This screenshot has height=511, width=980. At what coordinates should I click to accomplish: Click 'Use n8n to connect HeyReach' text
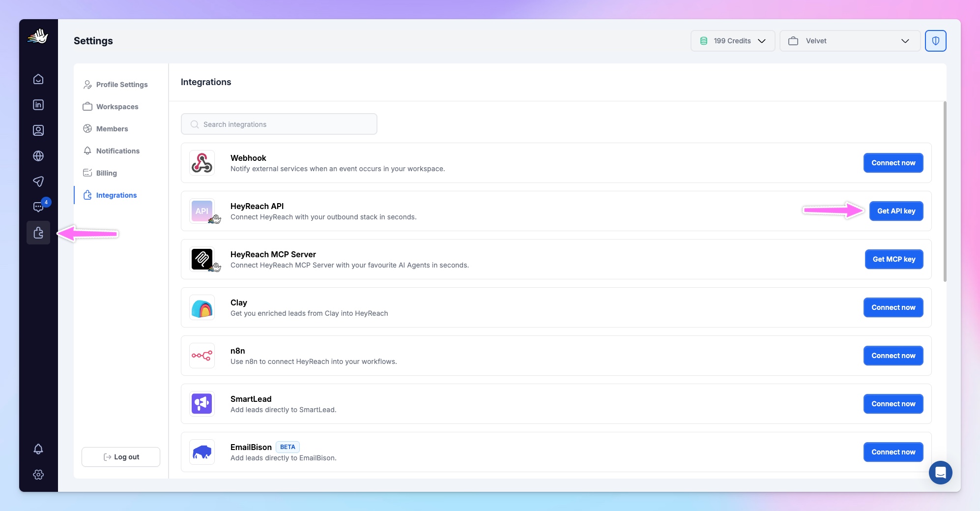click(x=314, y=361)
